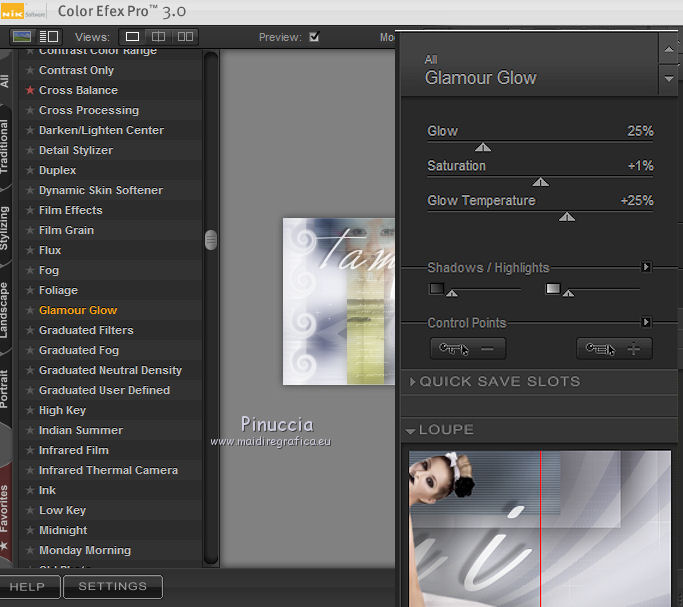Toggle favorite star for High Key

point(30,410)
